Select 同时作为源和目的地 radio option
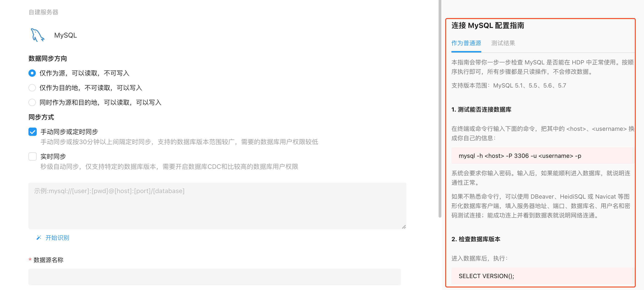This screenshot has height=290, width=644. pos(32,103)
